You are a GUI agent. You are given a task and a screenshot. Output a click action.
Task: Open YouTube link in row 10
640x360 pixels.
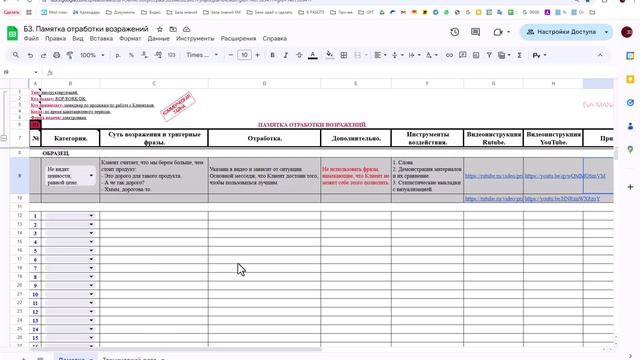pyautogui.click(x=562, y=199)
